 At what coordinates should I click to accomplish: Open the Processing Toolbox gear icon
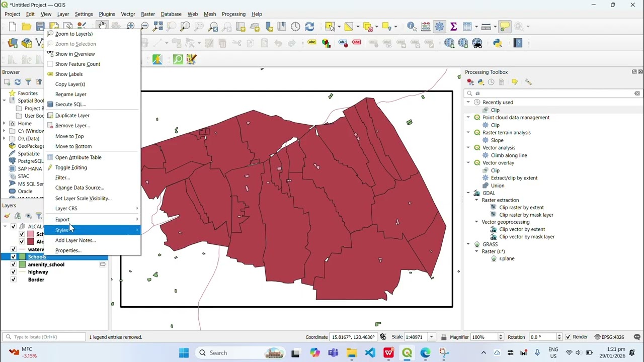click(440, 27)
